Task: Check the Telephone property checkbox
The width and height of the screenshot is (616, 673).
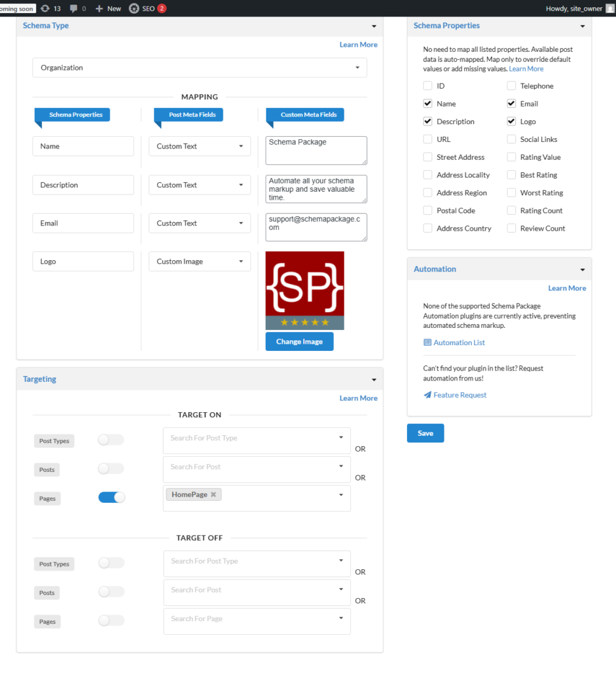Action: pyautogui.click(x=511, y=86)
